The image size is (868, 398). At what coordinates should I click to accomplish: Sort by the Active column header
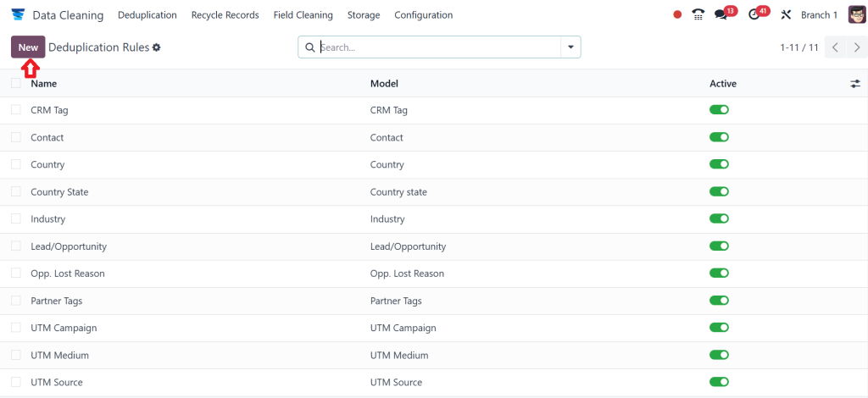pyautogui.click(x=723, y=84)
